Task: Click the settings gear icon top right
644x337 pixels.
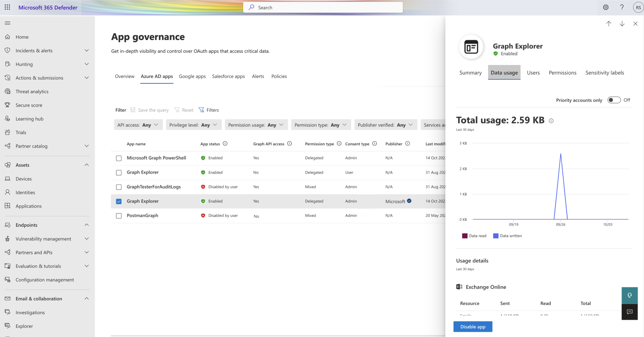Action: (605, 7)
